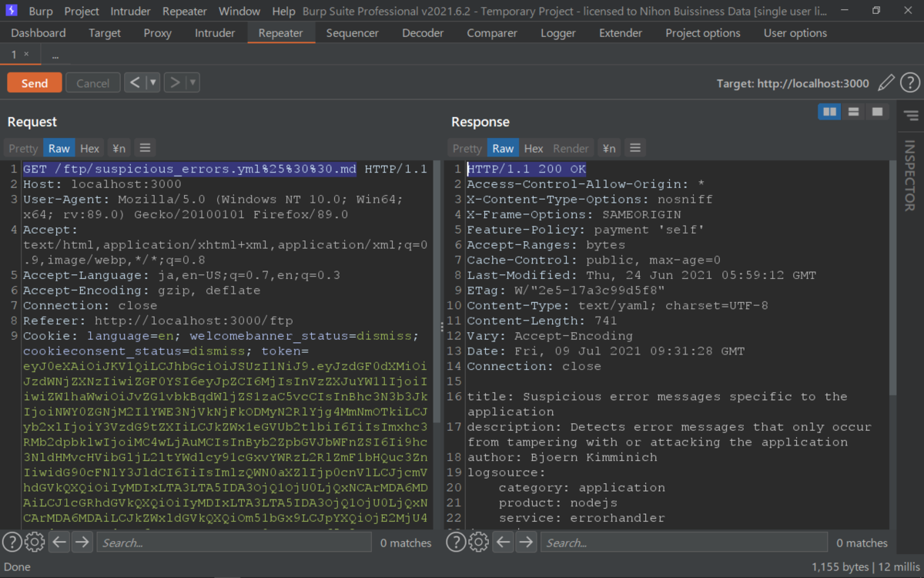Open Repeater help question mark icon
Screen dimensions: 924x578
click(909, 82)
